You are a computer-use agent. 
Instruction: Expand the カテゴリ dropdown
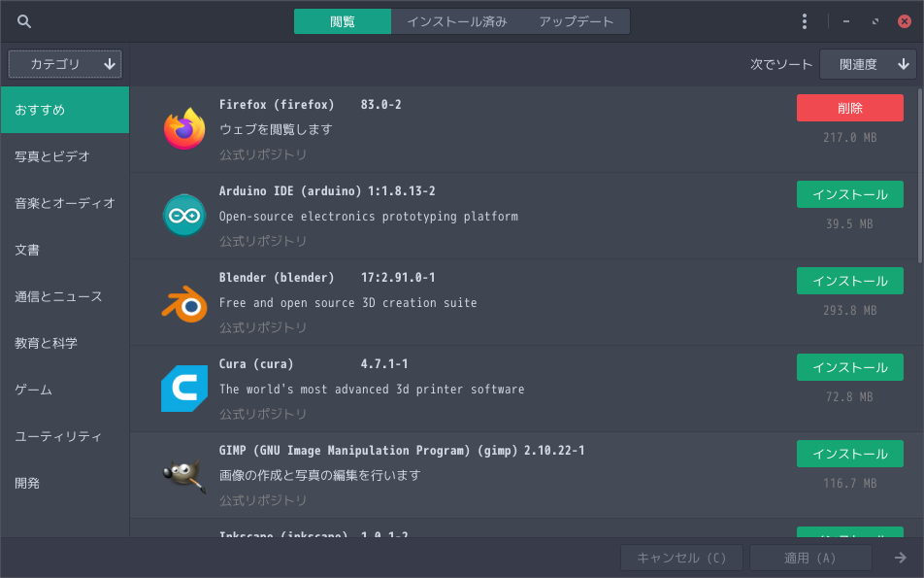pos(65,64)
